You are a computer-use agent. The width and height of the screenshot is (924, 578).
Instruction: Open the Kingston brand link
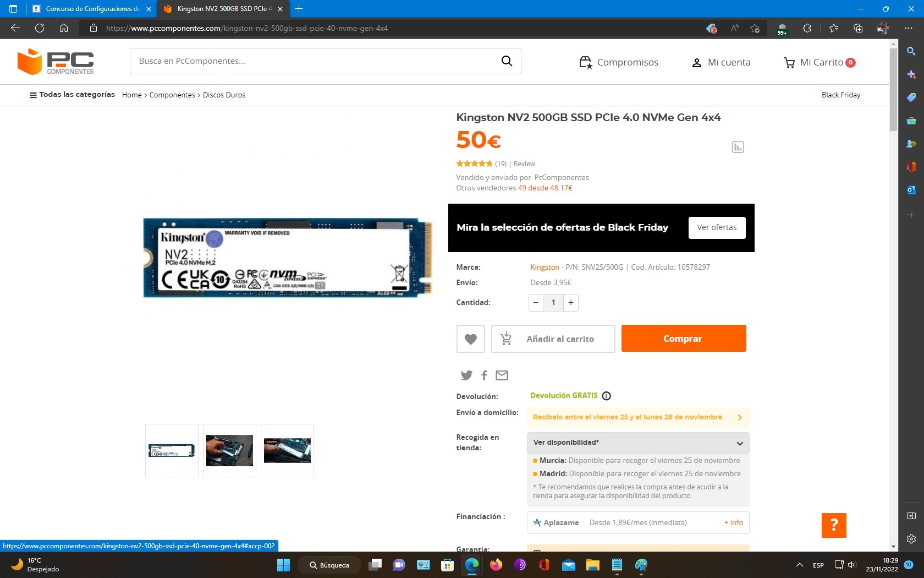point(544,267)
